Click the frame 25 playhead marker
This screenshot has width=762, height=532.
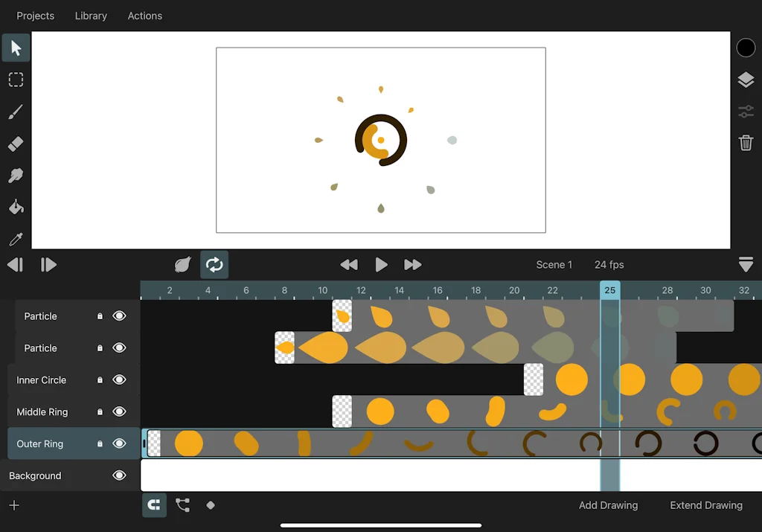click(x=610, y=290)
